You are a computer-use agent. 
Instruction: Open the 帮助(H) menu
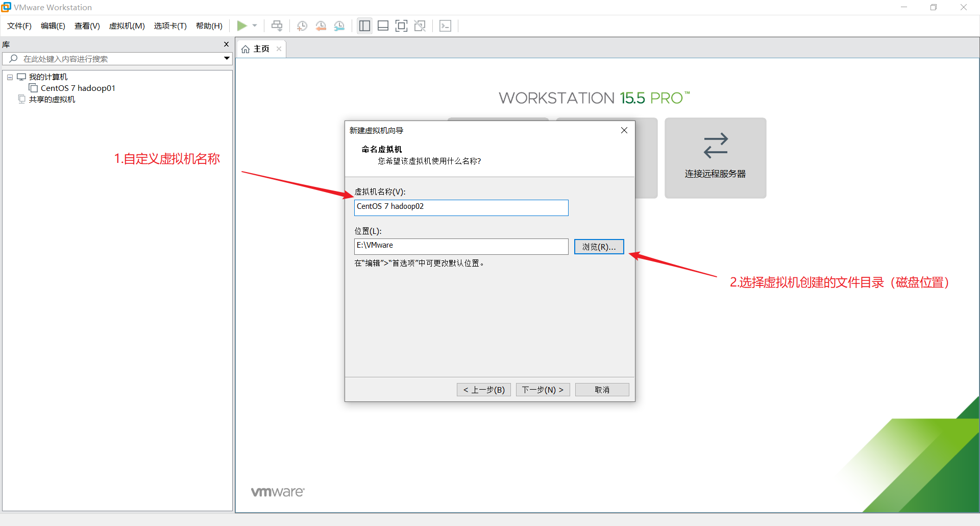point(209,26)
